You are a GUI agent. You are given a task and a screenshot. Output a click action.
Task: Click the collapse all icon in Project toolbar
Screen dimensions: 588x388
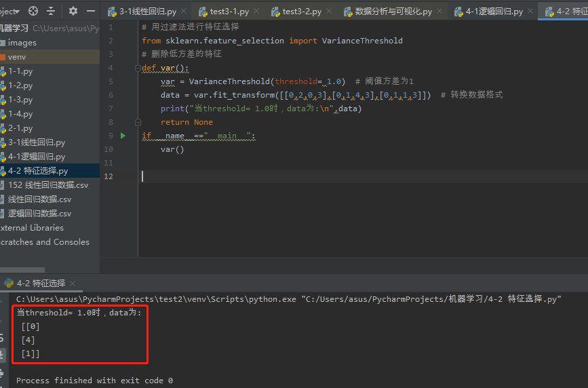click(x=51, y=12)
